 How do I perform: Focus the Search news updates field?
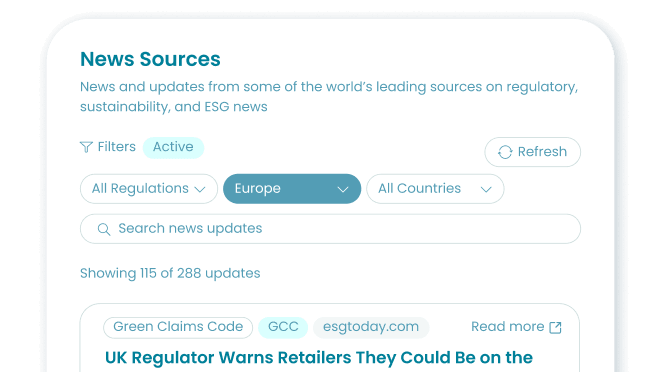tap(330, 229)
